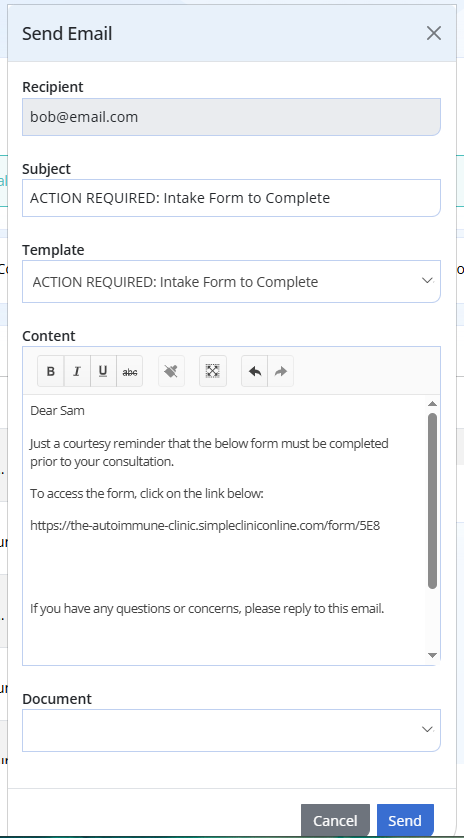Screen dimensions: 464x838
Task: Click the Cancel button
Action: (335, 820)
